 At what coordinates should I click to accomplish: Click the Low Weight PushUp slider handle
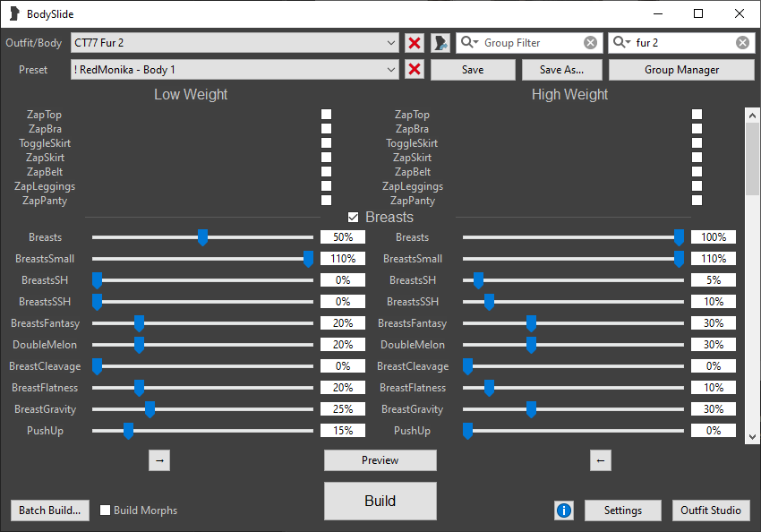[129, 431]
